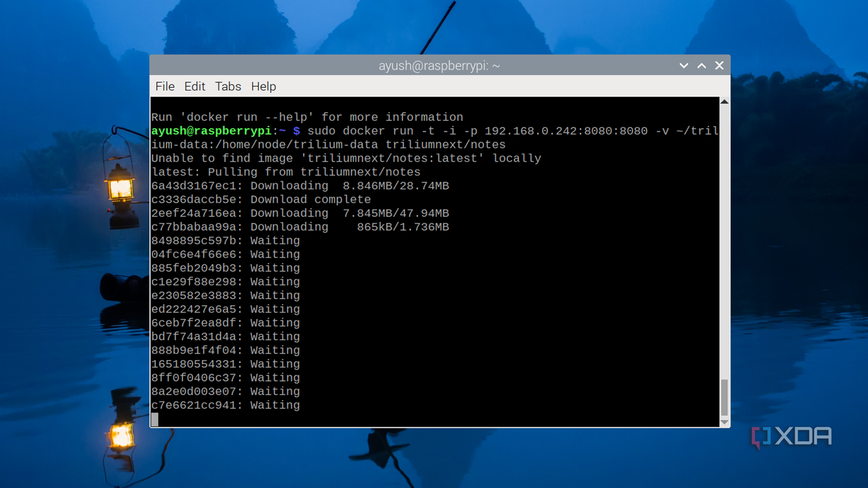Open the Edit menu
The image size is (868, 488).
194,86
